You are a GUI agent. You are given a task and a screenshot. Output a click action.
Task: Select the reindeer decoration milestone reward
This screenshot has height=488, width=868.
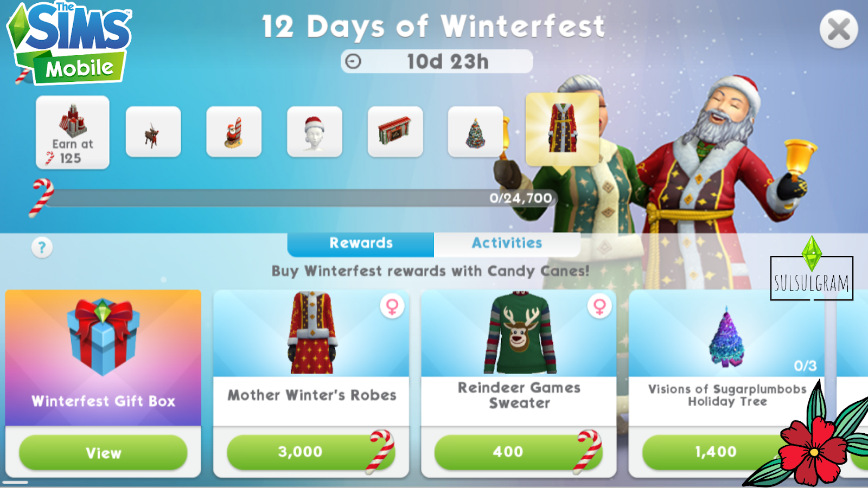pyautogui.click(x=154, y=132)
